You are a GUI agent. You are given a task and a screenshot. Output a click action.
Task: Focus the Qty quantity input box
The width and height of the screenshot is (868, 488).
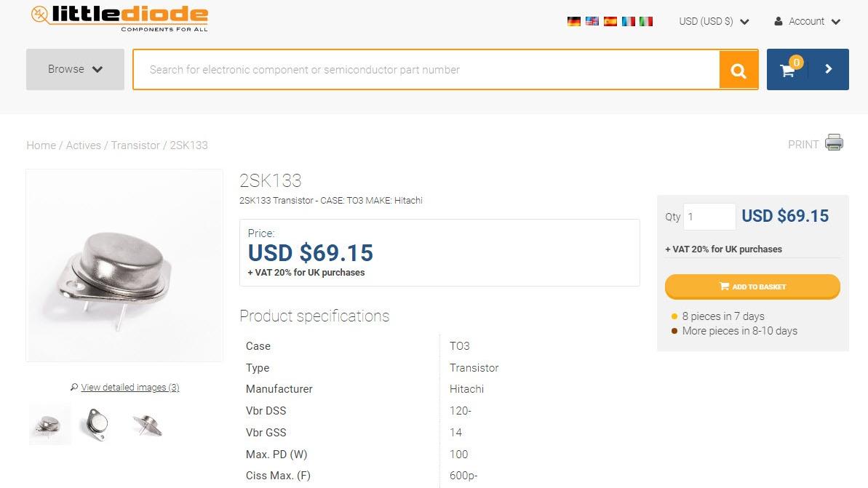click(x=709, y=217)
